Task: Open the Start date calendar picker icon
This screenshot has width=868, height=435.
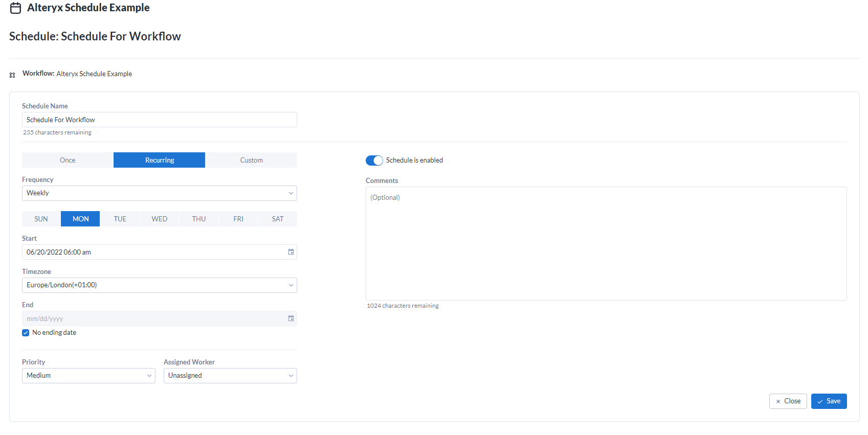Action: pyautogui.click(x=291, y=252)
